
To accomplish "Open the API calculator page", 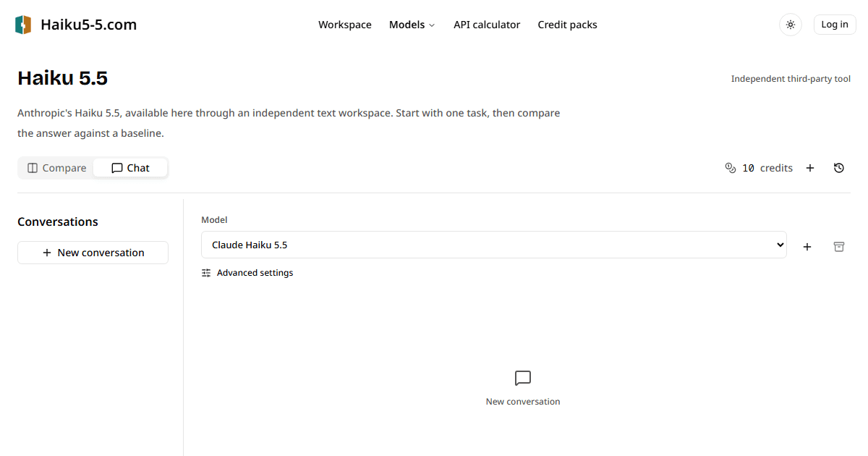I will pyautogui.click(x=487, y=25).
